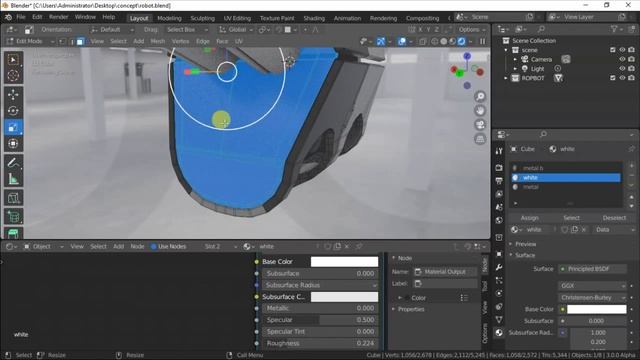The width and height of the screenshot is (640, 360).
Task: Select the Select Box tool
Action: 13,60
